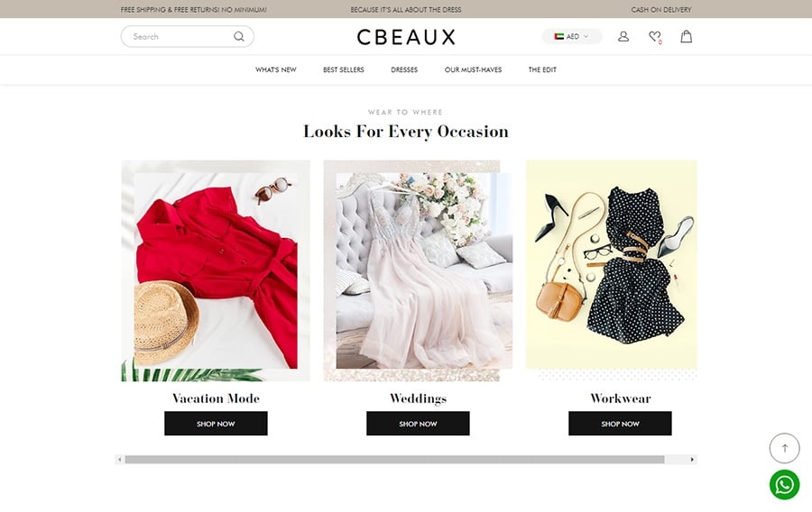Open the wishlist heart icon
Viewport: 812px width, 512px height.
pyautogui.click(x=655, y=37)
